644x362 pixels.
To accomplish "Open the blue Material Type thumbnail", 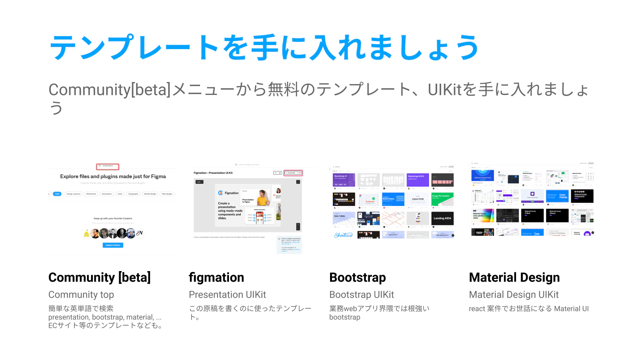I will (532, 232).
